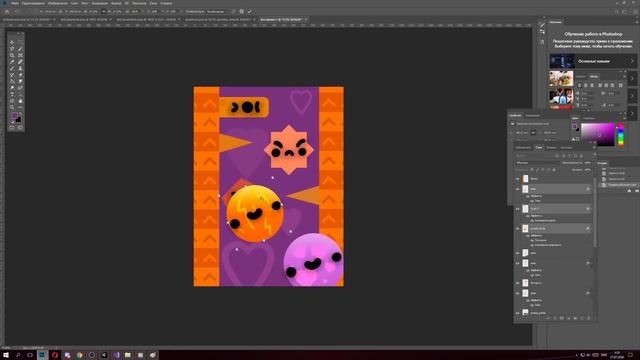The image size is (640, 360).
Task: Open Visual Studio from taskbar
Action: (116, 355)
